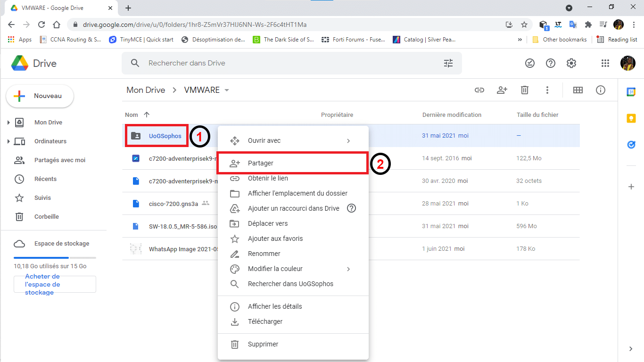Select Rechercher dans UoGSophos

point(293,284)
